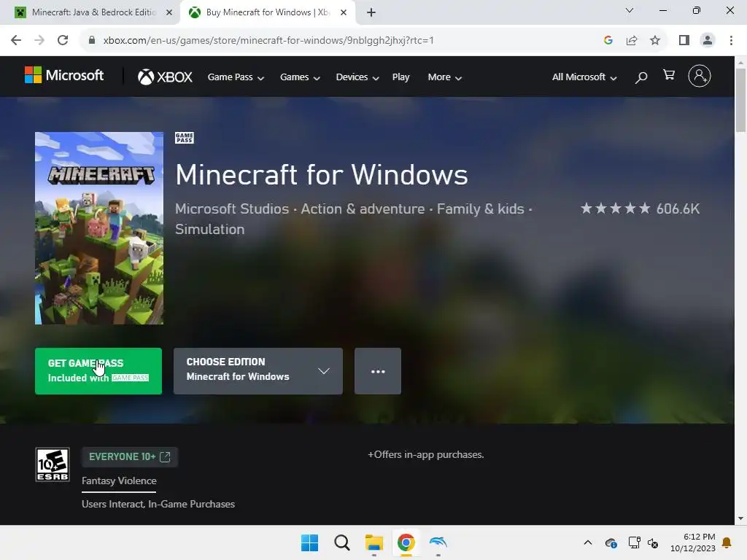747x560 pixels.
Task: Open the shopping cart
Action: click(669, 75)
